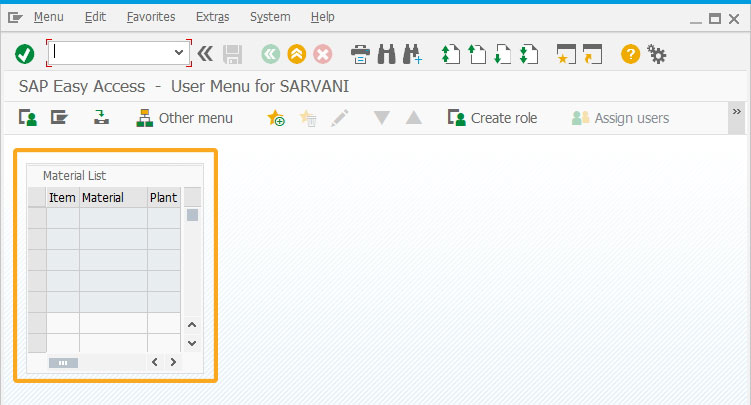Click the green checkmark Enter icon
The height and width of the screenshot is (405, 751).
[x=24, y=54]
